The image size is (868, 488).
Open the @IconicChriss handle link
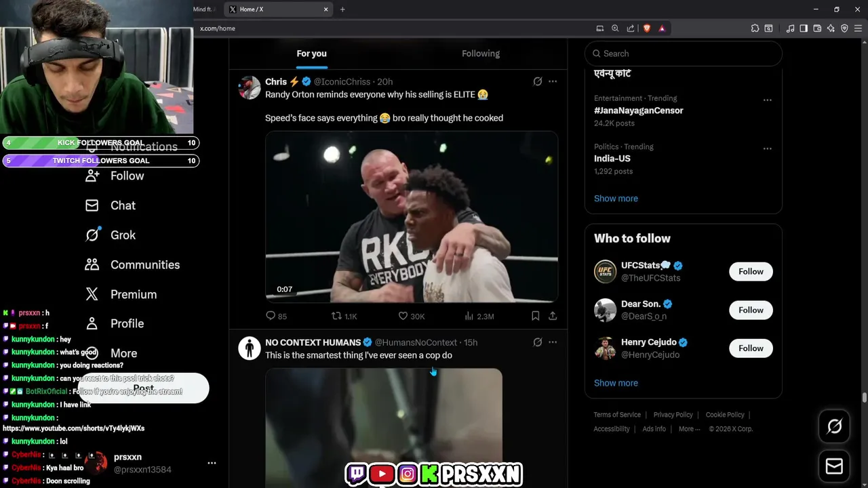[x=342, y=81]
